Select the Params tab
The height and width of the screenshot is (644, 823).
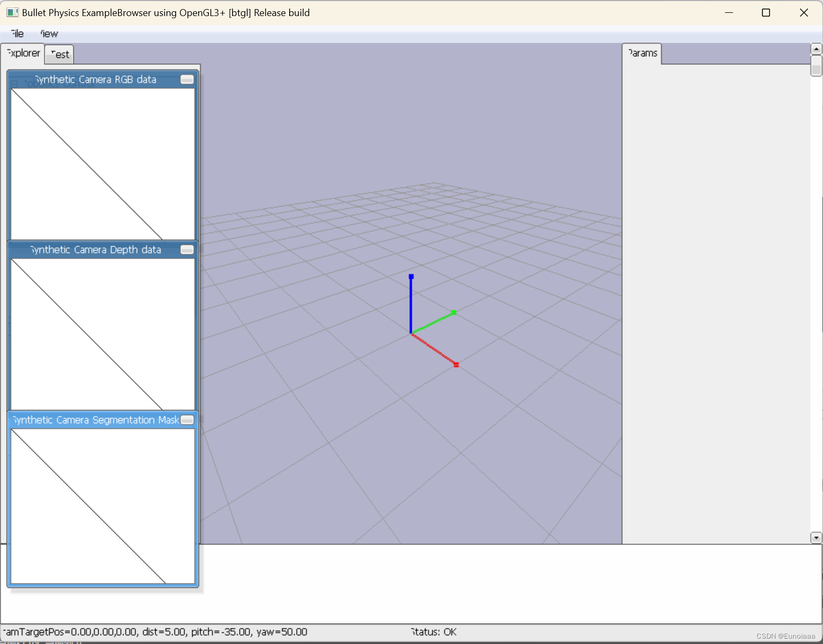point(642,53)
